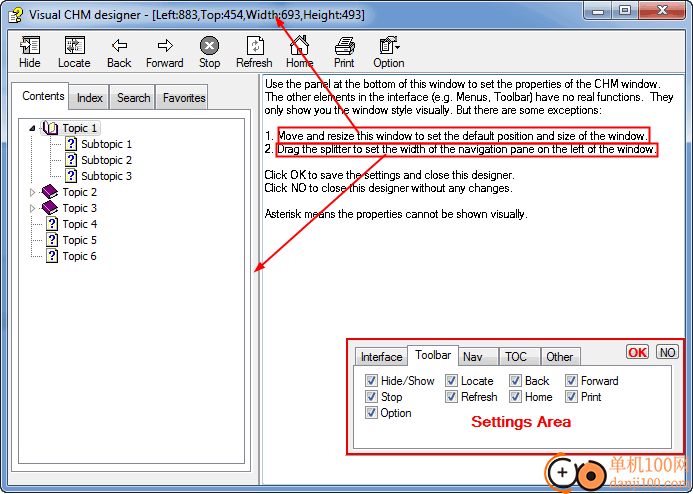Disable the Refresh checkbox

click(451, 396)
